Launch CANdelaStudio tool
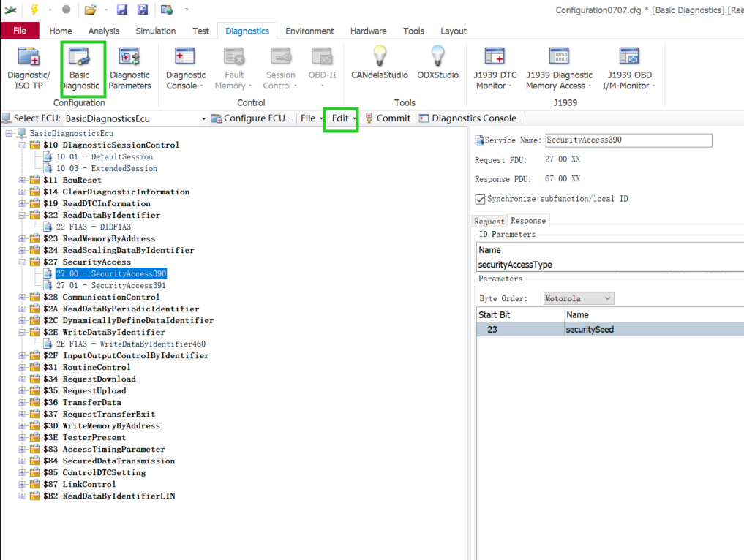Image resolution: width=744 pixels, height=560 pixels. (379, 64)
